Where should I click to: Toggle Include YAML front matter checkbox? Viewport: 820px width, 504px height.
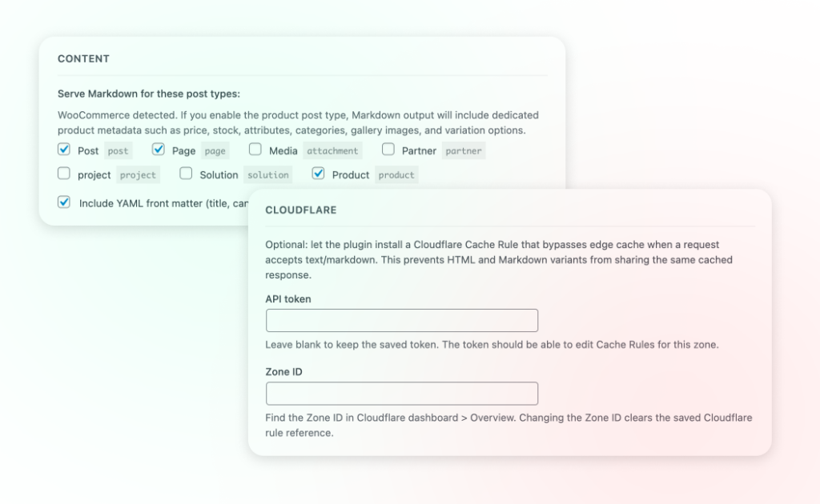(64, 202)
